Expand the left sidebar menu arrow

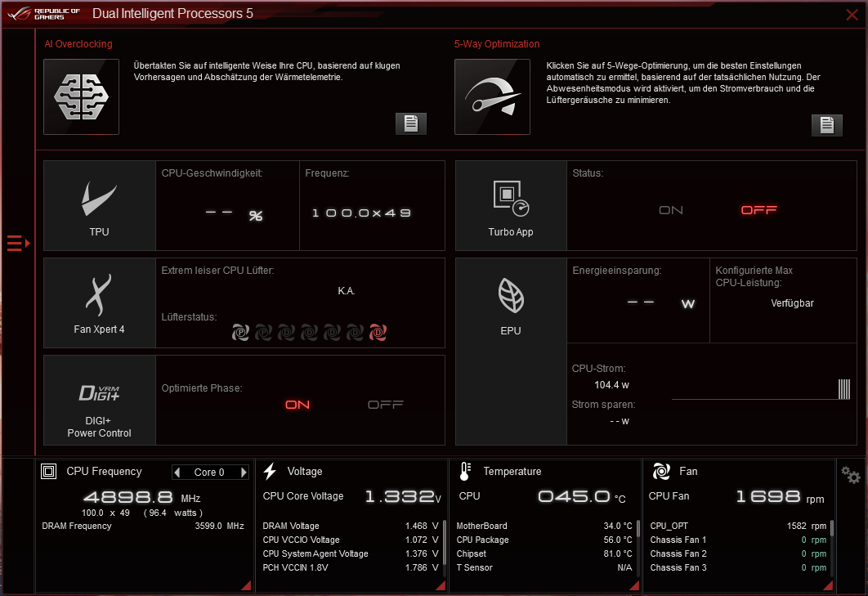18,243
